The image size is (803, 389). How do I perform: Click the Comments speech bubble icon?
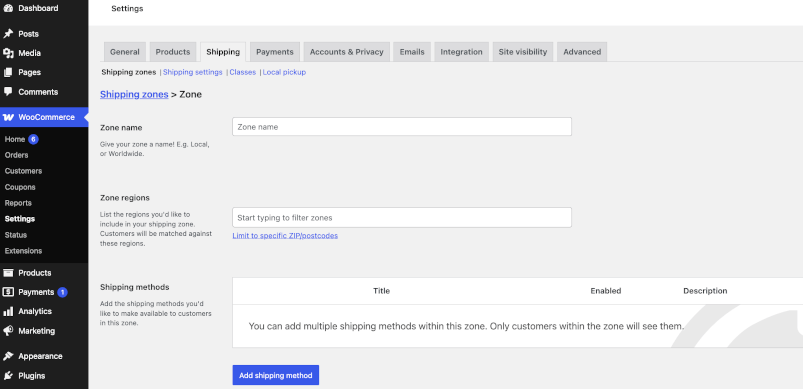click(8, 92)
